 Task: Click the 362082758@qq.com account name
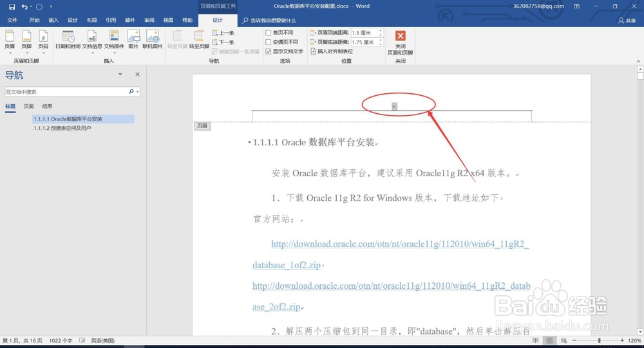[x=538, y=6]
